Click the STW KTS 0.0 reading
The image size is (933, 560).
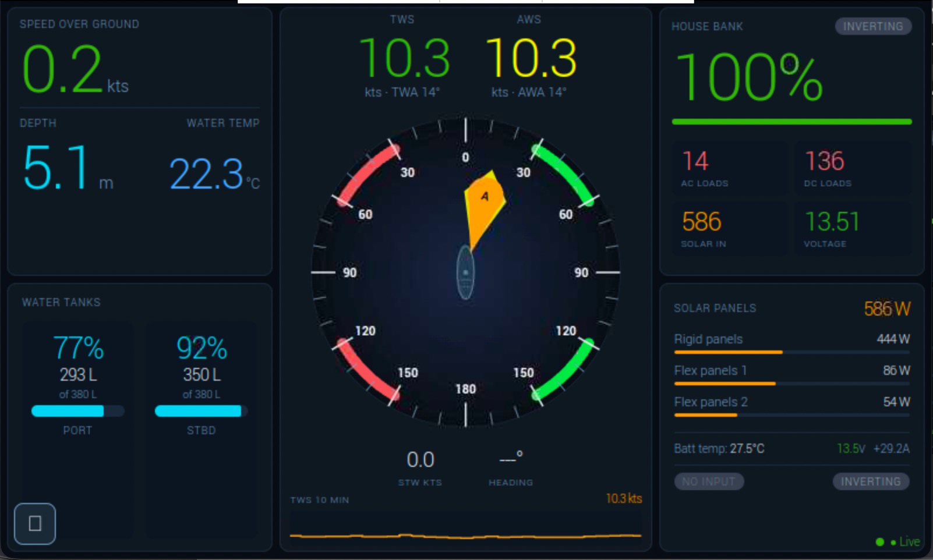(420, 460)
